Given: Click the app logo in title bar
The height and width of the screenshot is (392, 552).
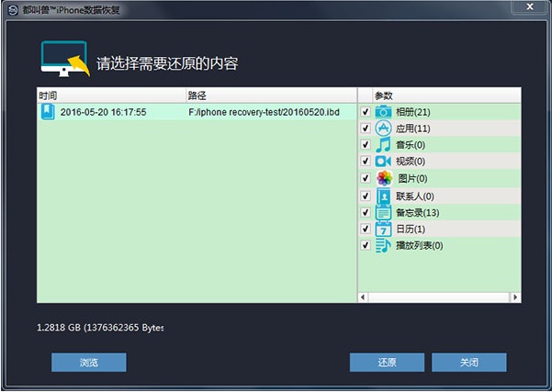Looking at the screenshot, I should pos(13,10).
